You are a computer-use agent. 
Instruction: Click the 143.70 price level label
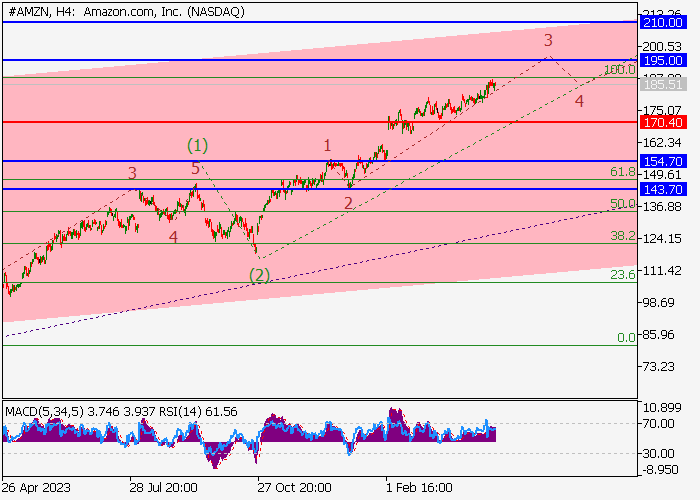point(663,189)
